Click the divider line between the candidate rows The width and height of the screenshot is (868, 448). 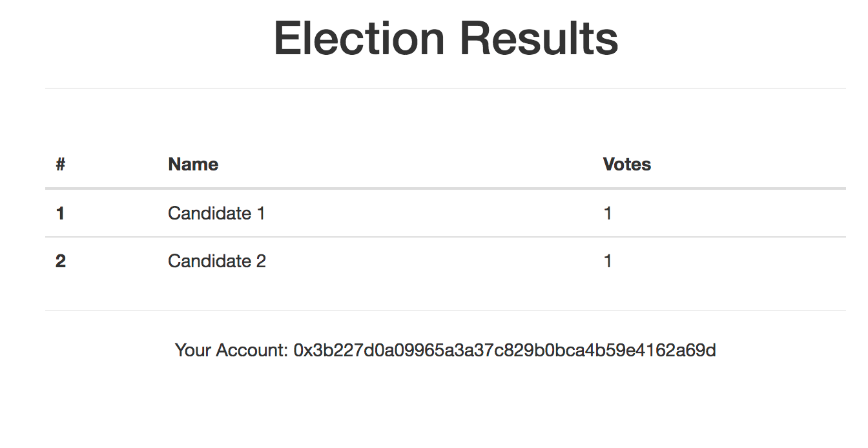(x=445, y=237)
